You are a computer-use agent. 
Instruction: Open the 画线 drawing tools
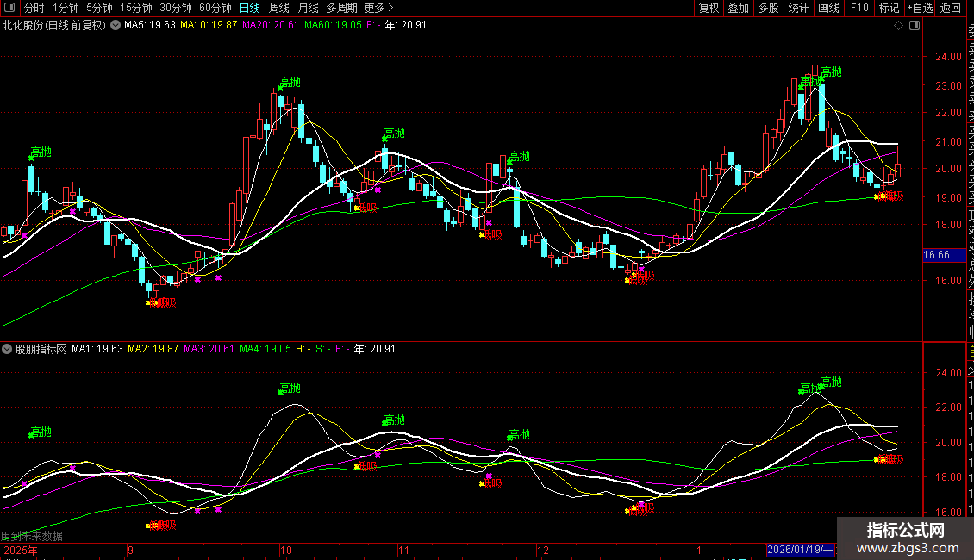[828, 8]
